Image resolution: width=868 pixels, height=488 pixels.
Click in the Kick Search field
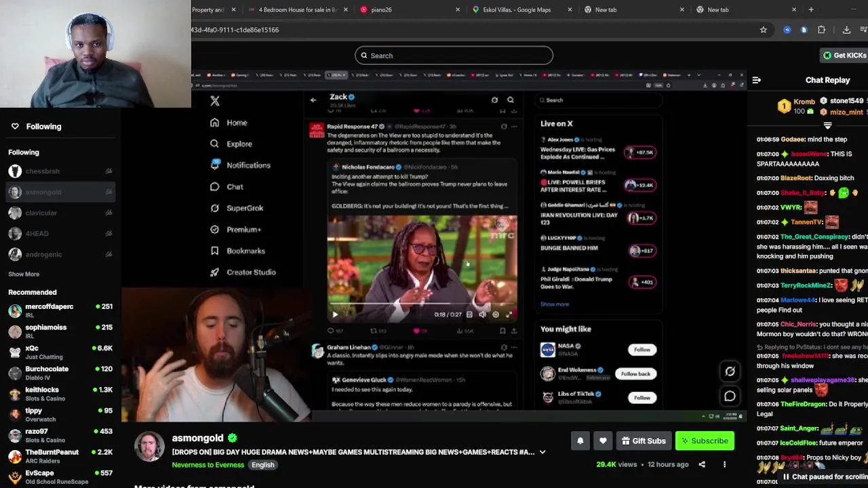point(454,56)
